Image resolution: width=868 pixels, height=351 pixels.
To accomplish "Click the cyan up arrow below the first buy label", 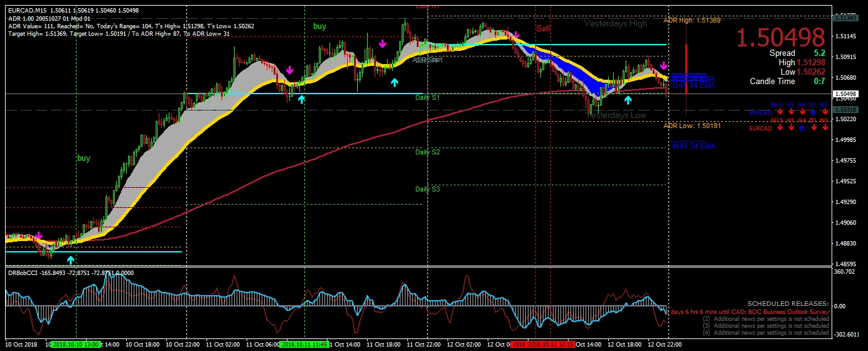I will [x=70, y=259].
